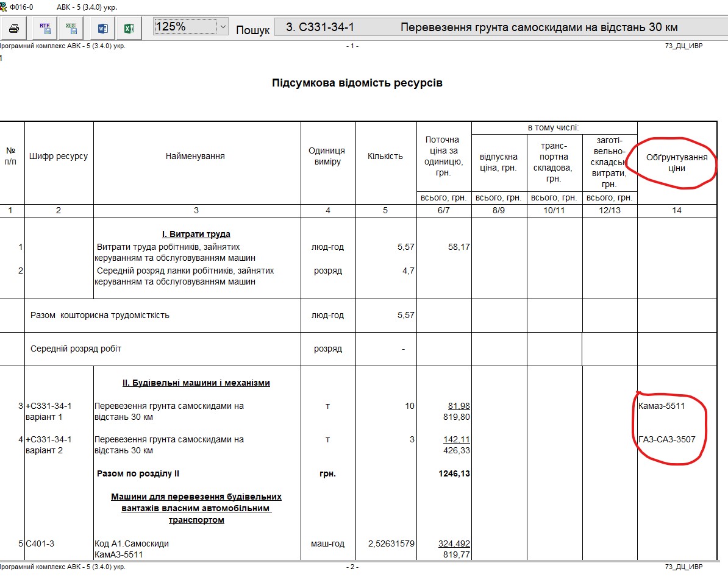Click row Разом кошторисна трудомісткість
Screen dimensions: 728x577
100,316
